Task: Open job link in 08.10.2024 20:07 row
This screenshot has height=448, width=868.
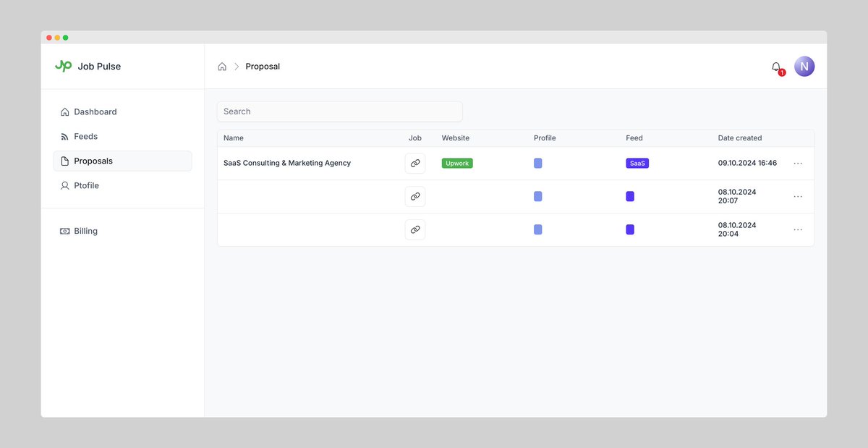Action: point(415,197)
